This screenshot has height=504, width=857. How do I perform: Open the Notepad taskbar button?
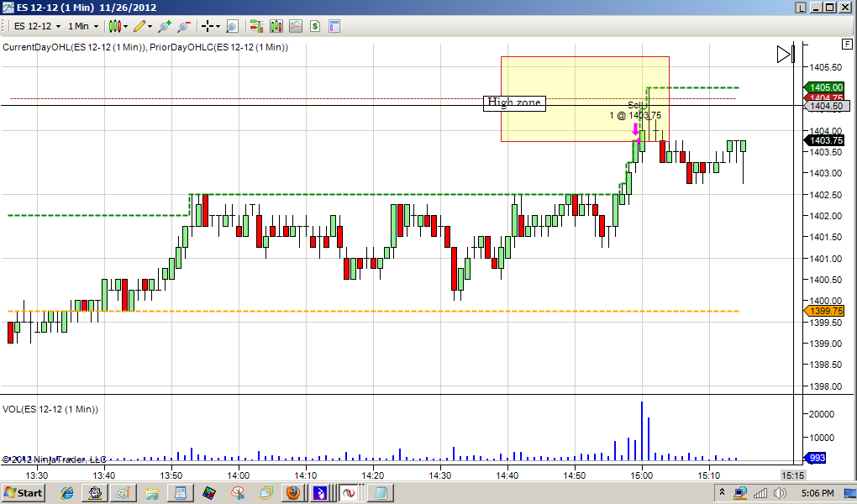pos(379,493)
